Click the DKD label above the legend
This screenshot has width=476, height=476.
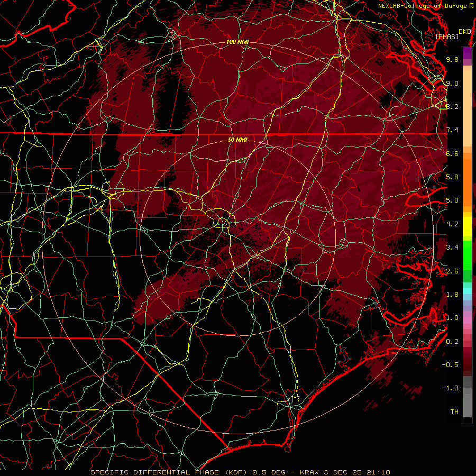click(x=465, y=32)
